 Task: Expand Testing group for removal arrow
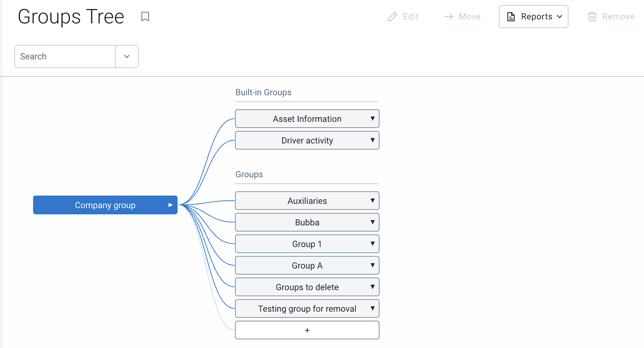coord(372,309)
